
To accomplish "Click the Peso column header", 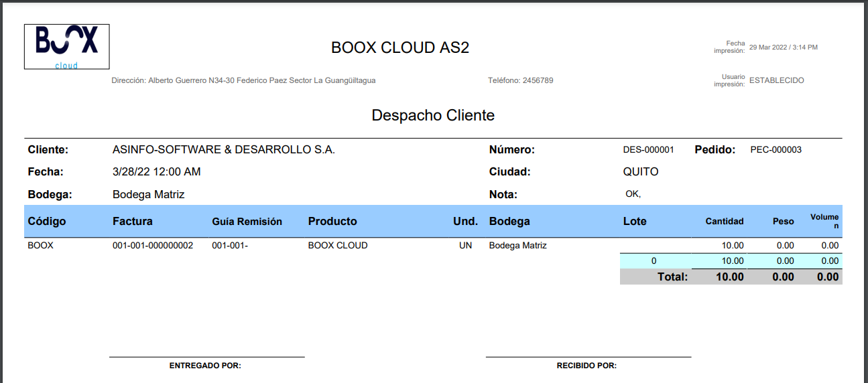I will (x=783, y=222).
